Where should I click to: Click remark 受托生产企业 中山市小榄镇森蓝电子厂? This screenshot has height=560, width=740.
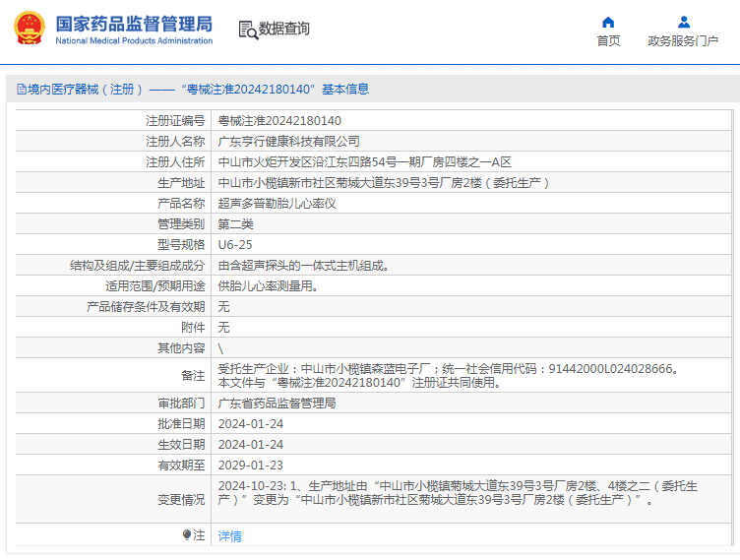(x=448, y=369)
